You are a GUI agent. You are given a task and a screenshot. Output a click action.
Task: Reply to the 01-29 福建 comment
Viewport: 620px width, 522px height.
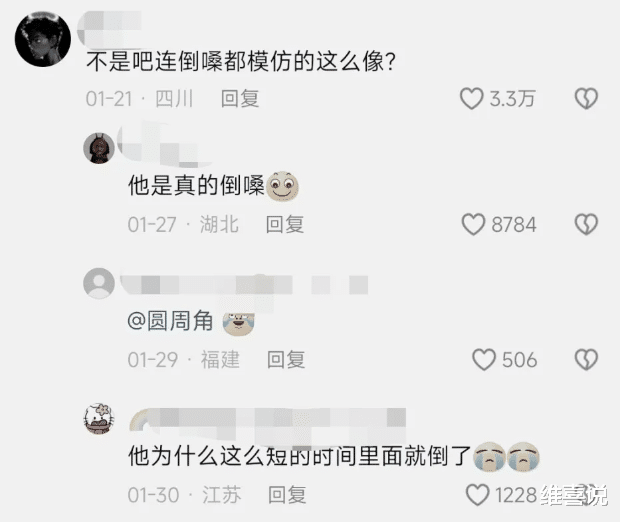286,359
